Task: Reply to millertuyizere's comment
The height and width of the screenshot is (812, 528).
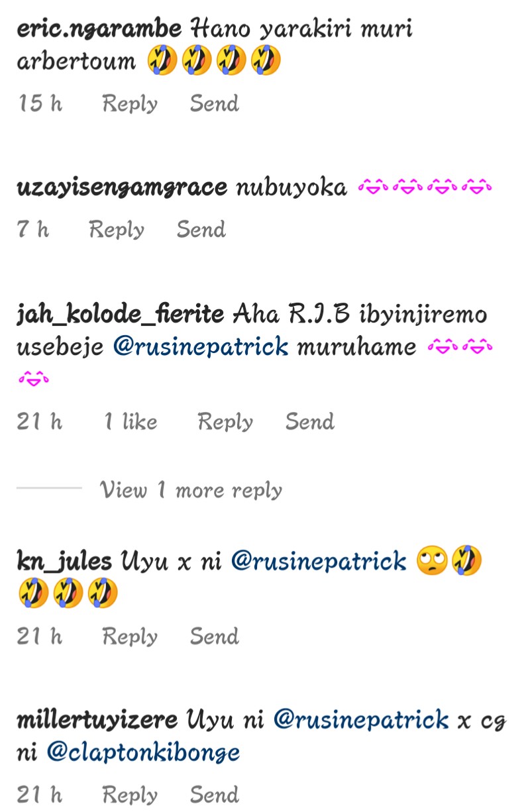Action: pyautogui.click(x=130, y=795)
